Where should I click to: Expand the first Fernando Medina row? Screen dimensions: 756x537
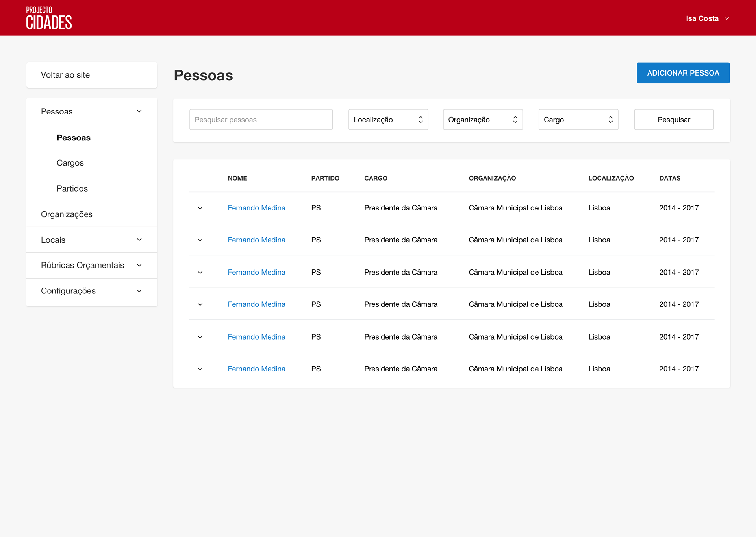[x=200, y=208]
